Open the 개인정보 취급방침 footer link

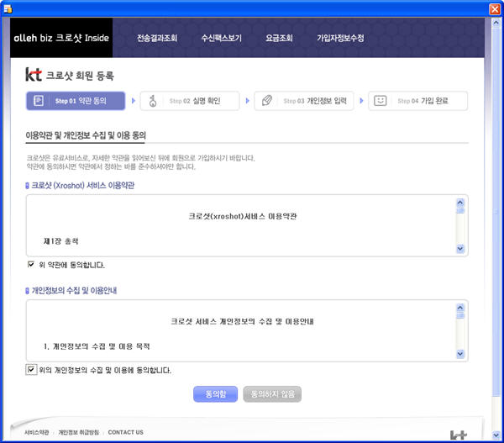pos(78,432)
